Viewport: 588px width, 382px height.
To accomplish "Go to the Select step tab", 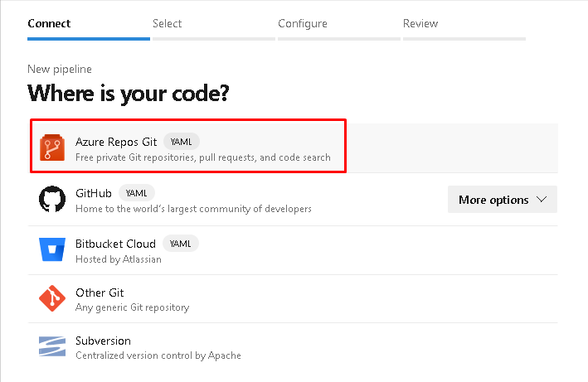I will [167, 23].
